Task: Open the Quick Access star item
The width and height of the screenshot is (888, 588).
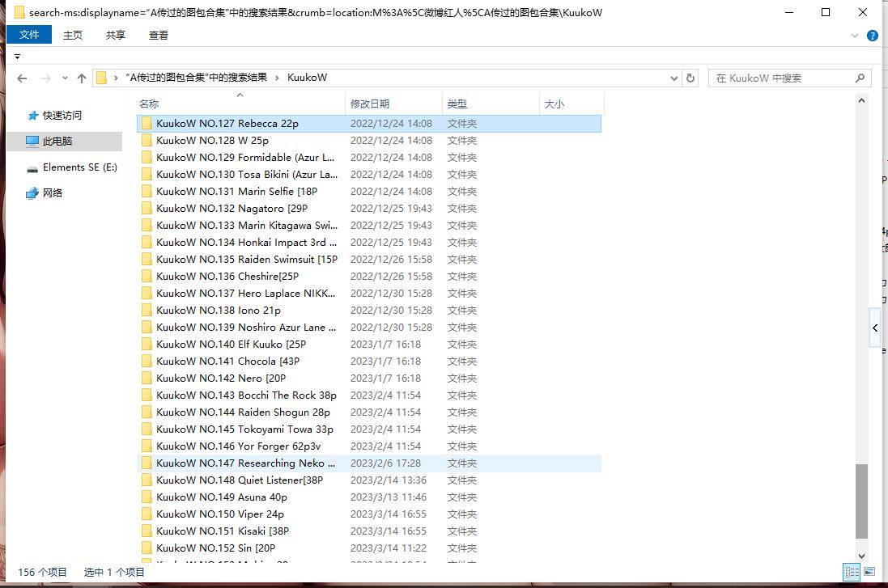Action: [55, 116]
